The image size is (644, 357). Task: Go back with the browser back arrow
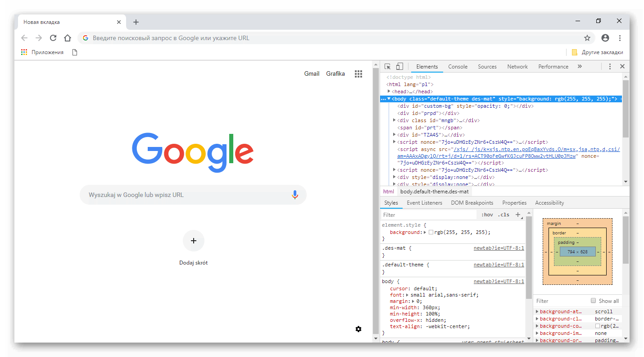coord(25,38)
